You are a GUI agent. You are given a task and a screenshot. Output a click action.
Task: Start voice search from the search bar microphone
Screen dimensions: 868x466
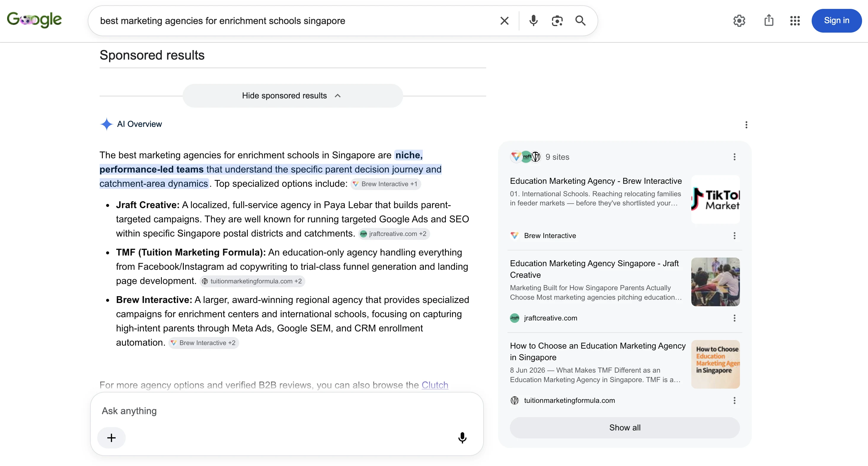(x=533, y=21)
